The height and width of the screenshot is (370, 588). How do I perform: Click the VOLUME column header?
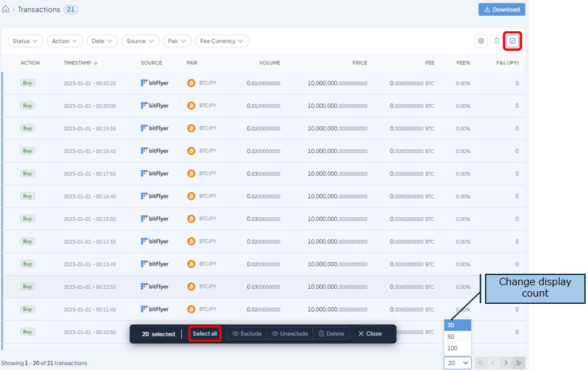click(270, 63)
